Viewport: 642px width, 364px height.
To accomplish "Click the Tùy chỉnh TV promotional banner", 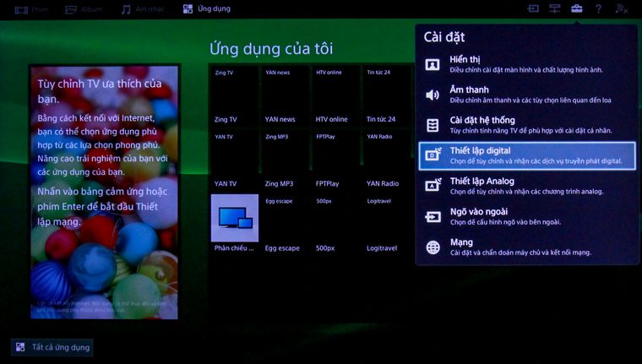I will click(x=105, y=192).
